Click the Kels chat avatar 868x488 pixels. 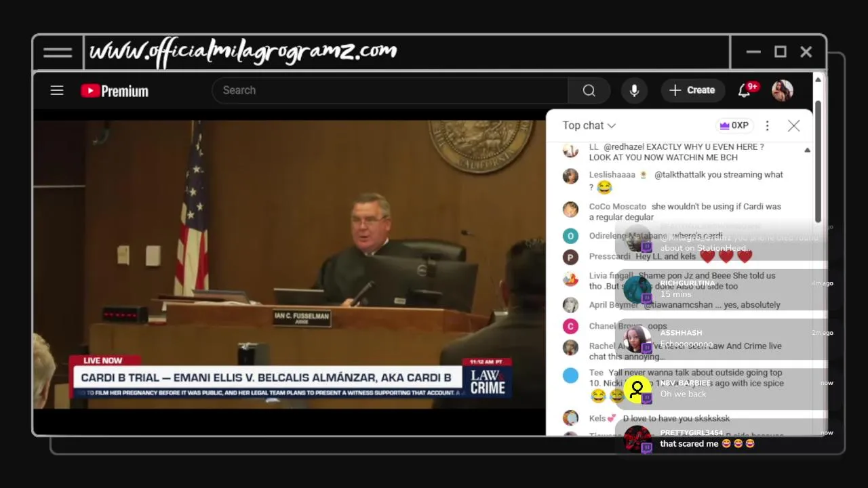(570, 418)
